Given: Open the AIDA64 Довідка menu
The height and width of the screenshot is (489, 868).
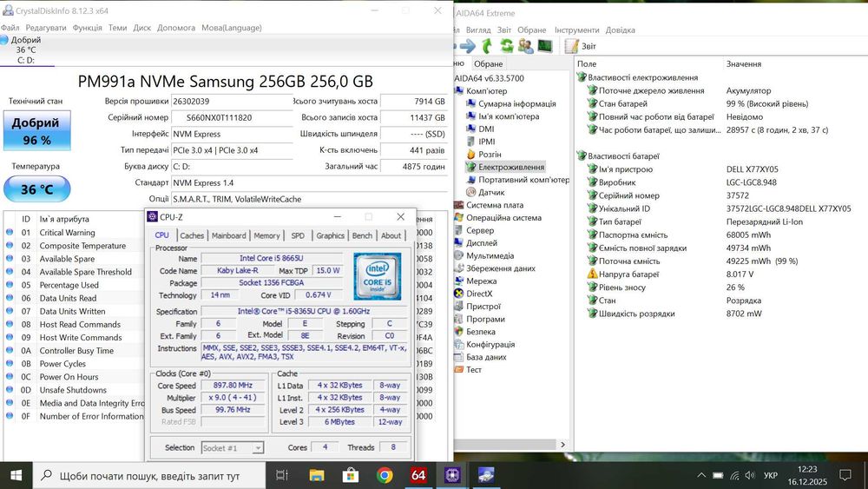Looking at the screenshot, I should pos(620,30).
